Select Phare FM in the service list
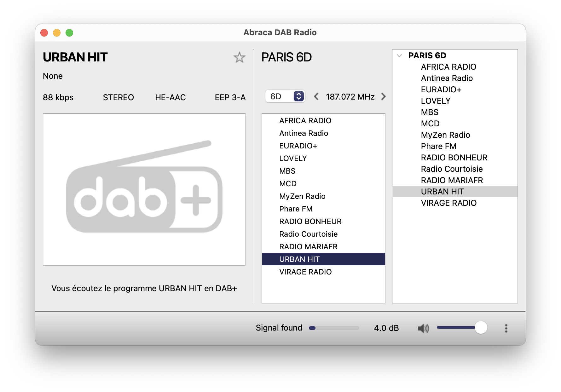The image size is (561, 392). tap(323, 209)
